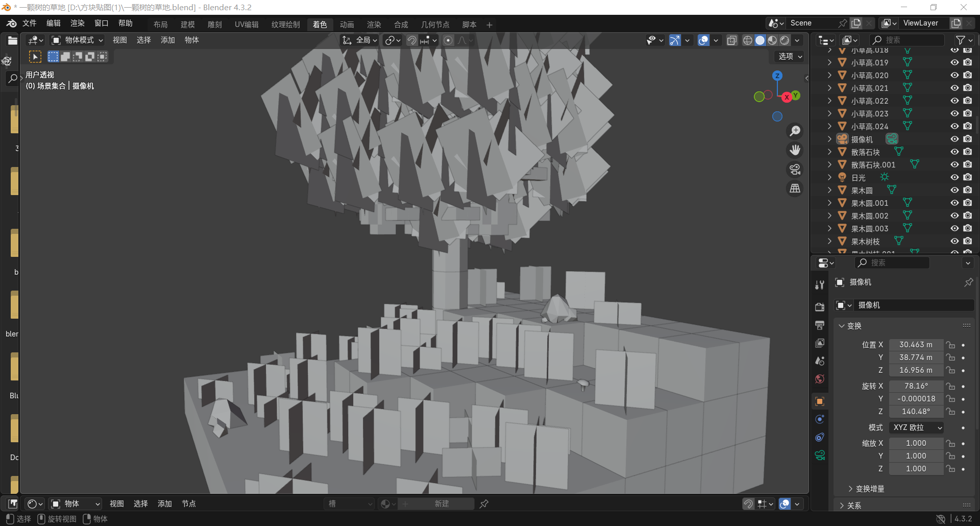Toggle X-ray transparency button in header
Screen dimensions: 980x526
coord(731,40)
